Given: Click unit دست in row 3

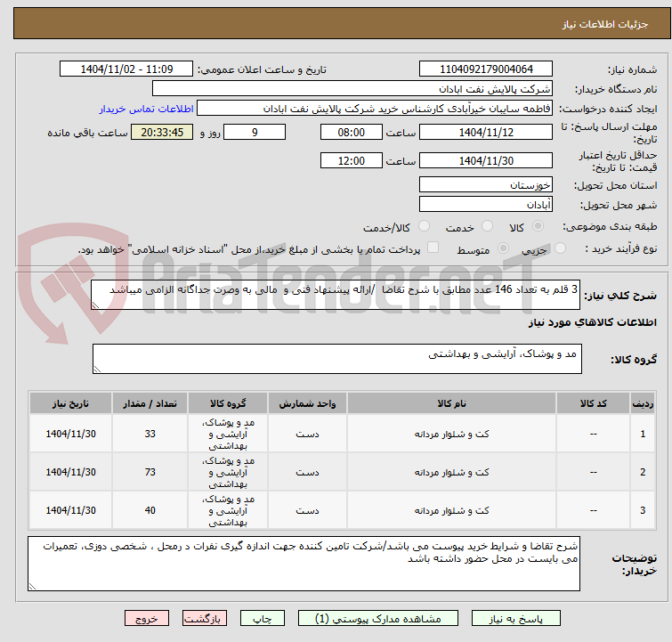Looking at the screenshot, I should pyautogui.click(x=307, y=510).
